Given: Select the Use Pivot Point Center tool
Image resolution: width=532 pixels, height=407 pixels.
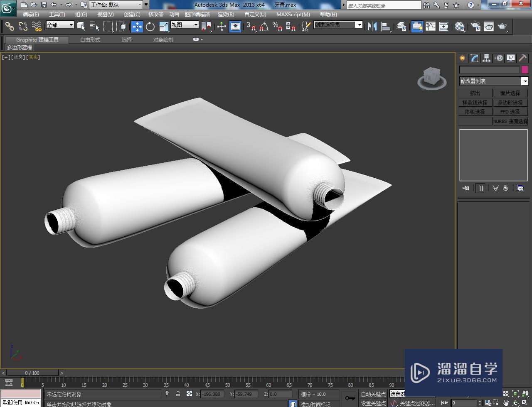Looking at the screenshot, I should tap(206, 27).
